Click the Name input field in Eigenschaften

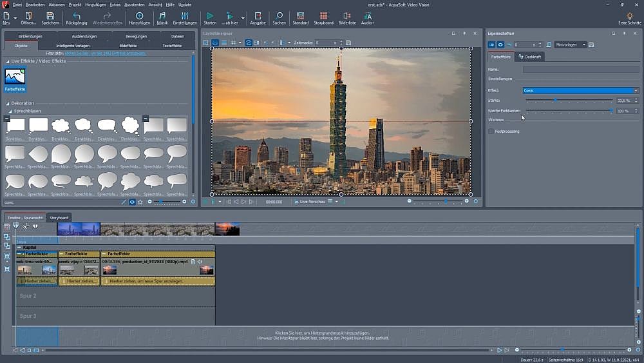[580, 69]
